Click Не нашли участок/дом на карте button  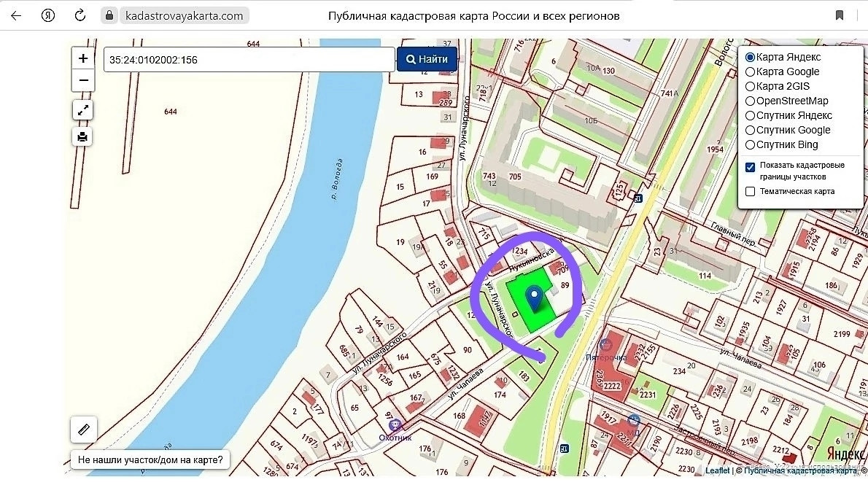(150, 459)
